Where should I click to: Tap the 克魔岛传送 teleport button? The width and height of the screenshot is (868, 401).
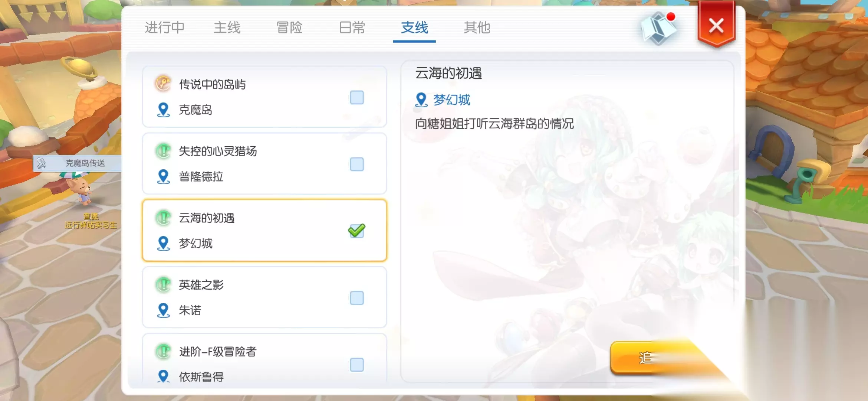tap(77, 163)
